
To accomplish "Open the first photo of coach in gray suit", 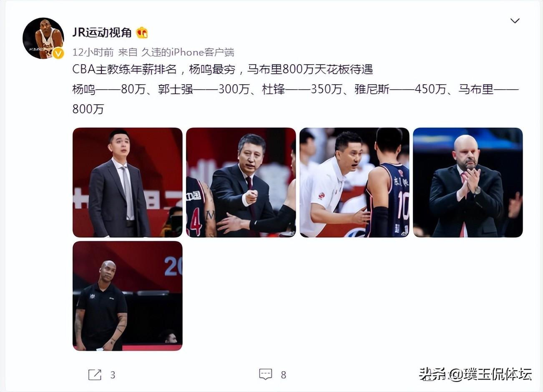I will tap(128, 182).
